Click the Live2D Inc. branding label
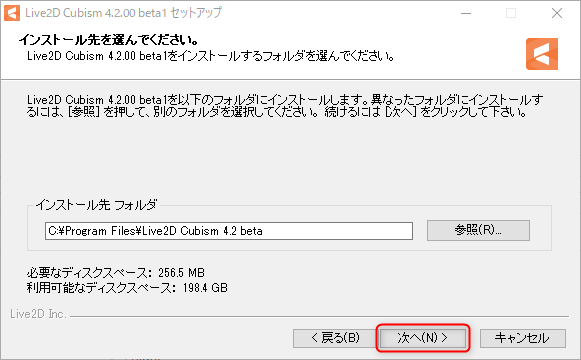The height and width of the screenshot is (360, 581). [x=38, y=314]
